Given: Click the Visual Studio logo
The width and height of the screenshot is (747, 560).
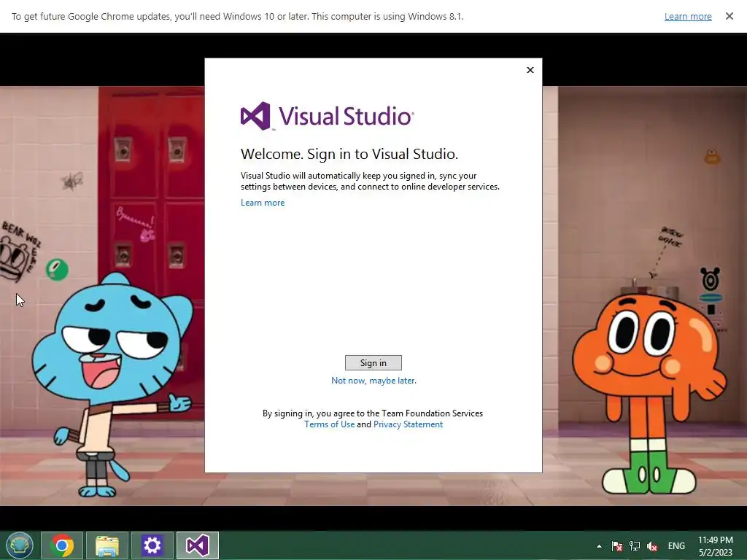Looking at the screenshot, I should click(x=328, y=116).
